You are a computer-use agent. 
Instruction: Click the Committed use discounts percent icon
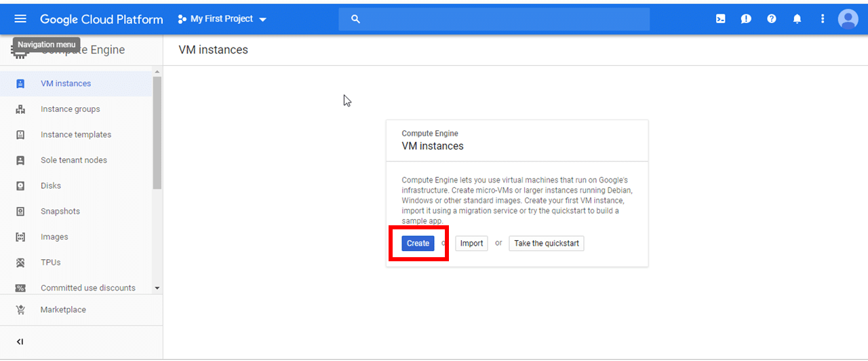click(x=20, y=288)
